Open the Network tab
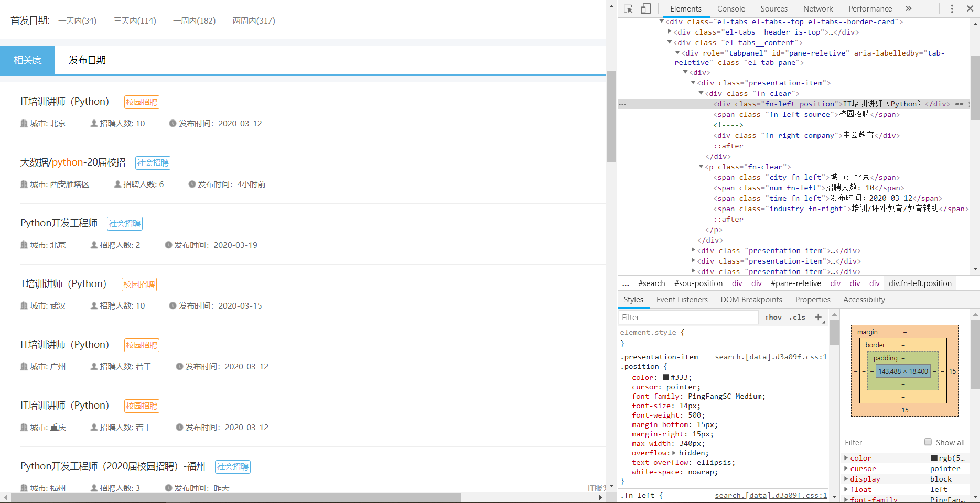This screenshot has height=503, width=980. (818, 9)
